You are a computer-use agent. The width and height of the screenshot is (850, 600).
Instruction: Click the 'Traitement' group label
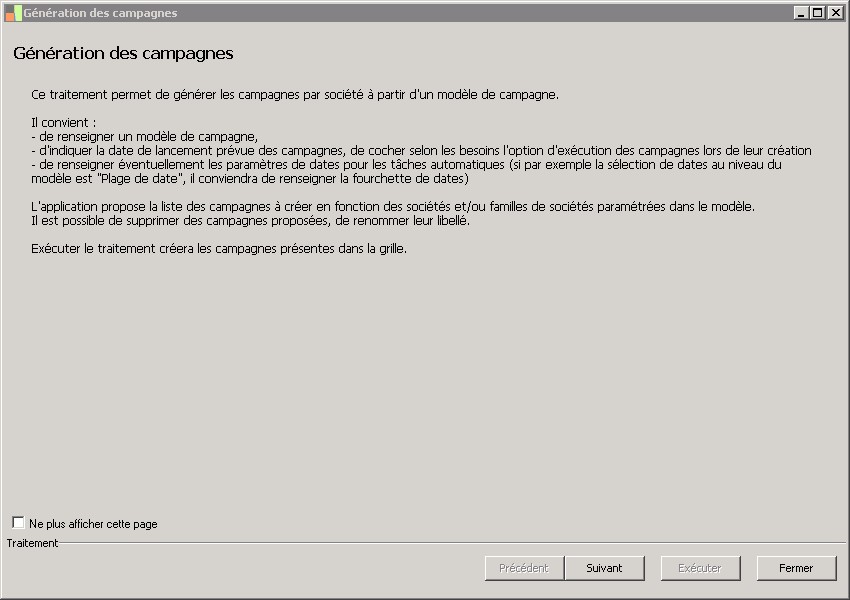[32, 543]
